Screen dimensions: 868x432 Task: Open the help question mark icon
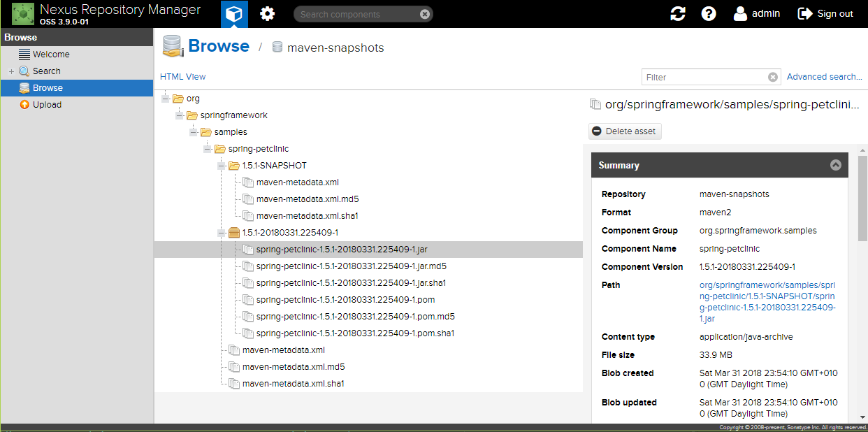click(709, 14)
